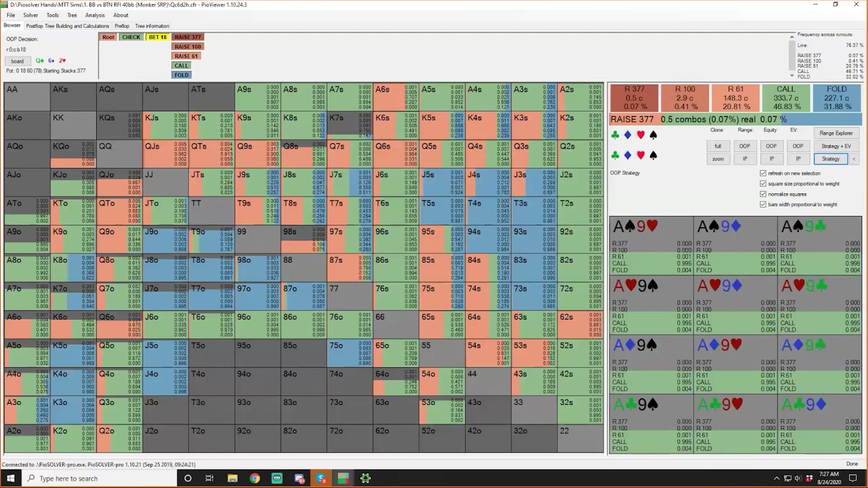
Task: Open Task View from the taskbar
Action: (x=209, y=478)
